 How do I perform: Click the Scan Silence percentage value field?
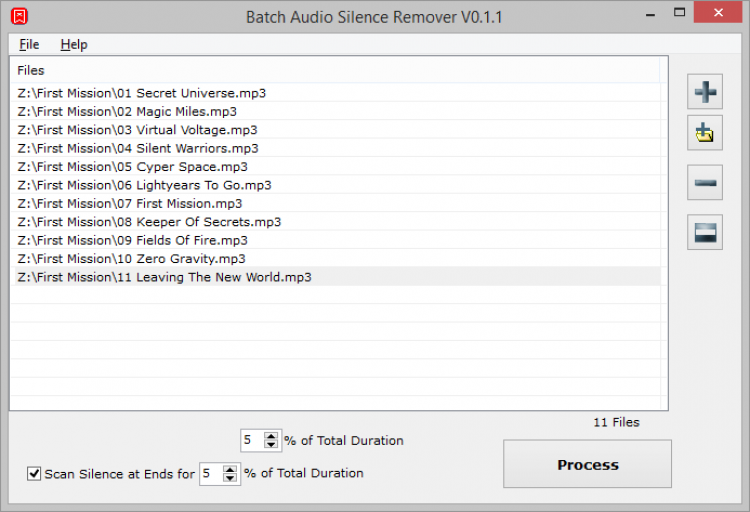pyautogui.click(x=210, y=473)
